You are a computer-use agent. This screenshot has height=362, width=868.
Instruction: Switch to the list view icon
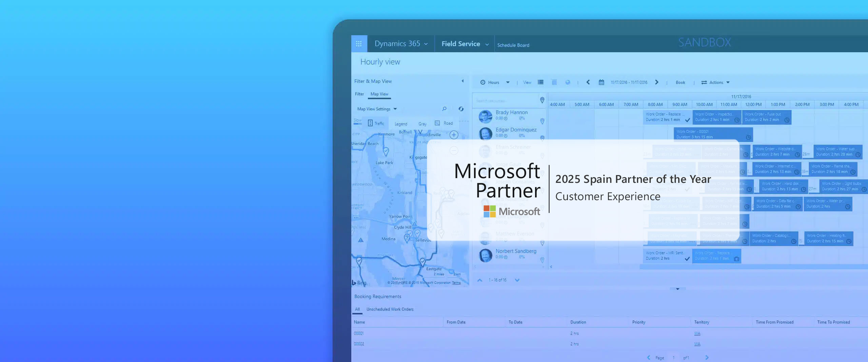540,82
